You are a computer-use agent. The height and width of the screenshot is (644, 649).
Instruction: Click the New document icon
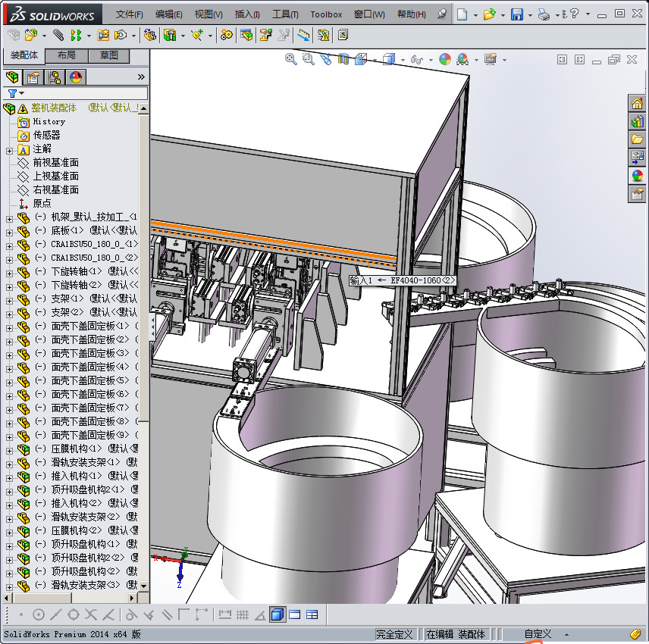pos(462,14)
